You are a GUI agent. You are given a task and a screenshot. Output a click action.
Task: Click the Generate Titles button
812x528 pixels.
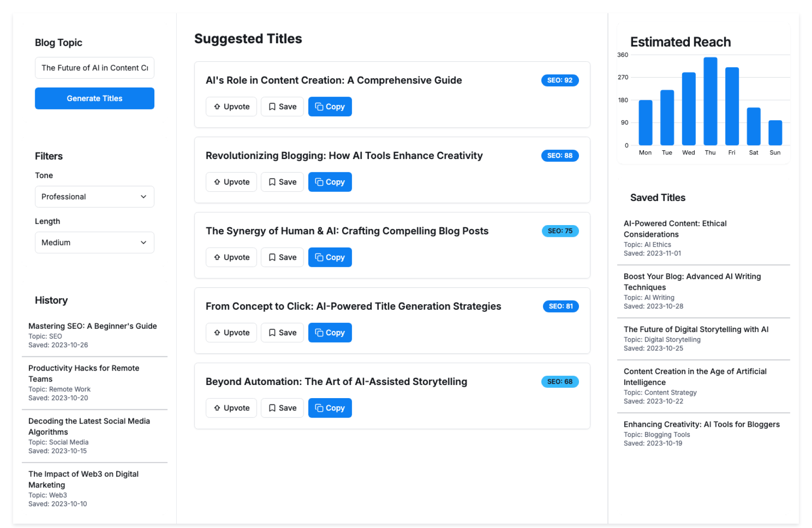94,99
